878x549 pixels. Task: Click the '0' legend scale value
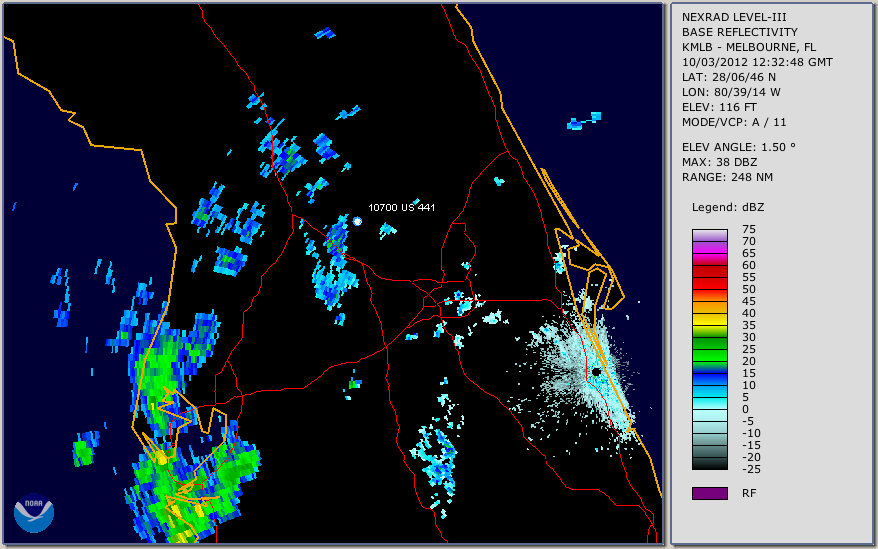coord(745,410)
